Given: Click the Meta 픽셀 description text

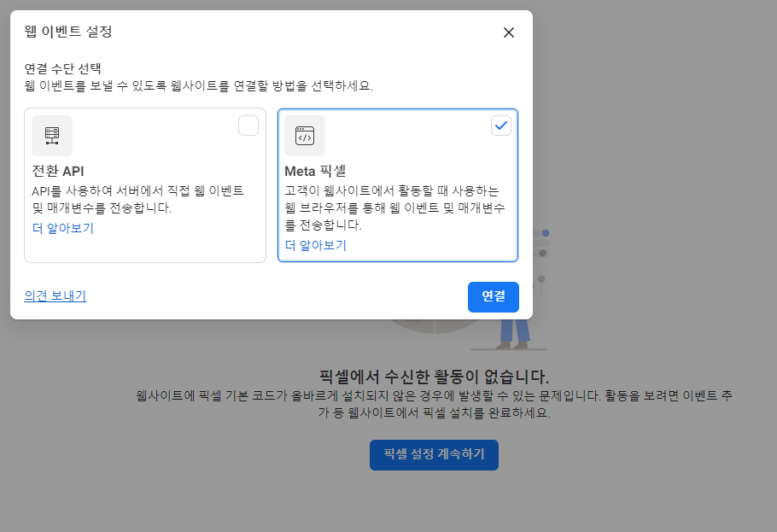Looking at the screenshot, I should click(394, 208).
